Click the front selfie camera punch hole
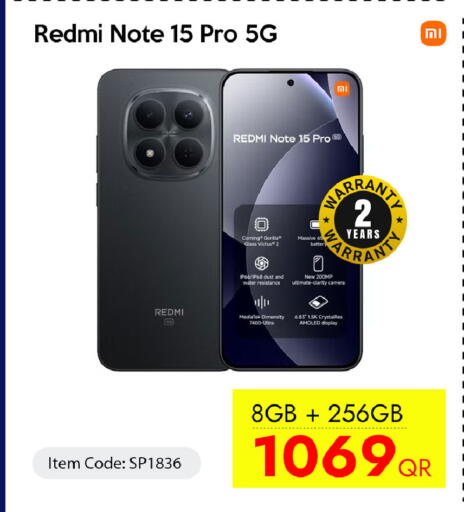The image size is (464, 512). (x=290, y=83)
